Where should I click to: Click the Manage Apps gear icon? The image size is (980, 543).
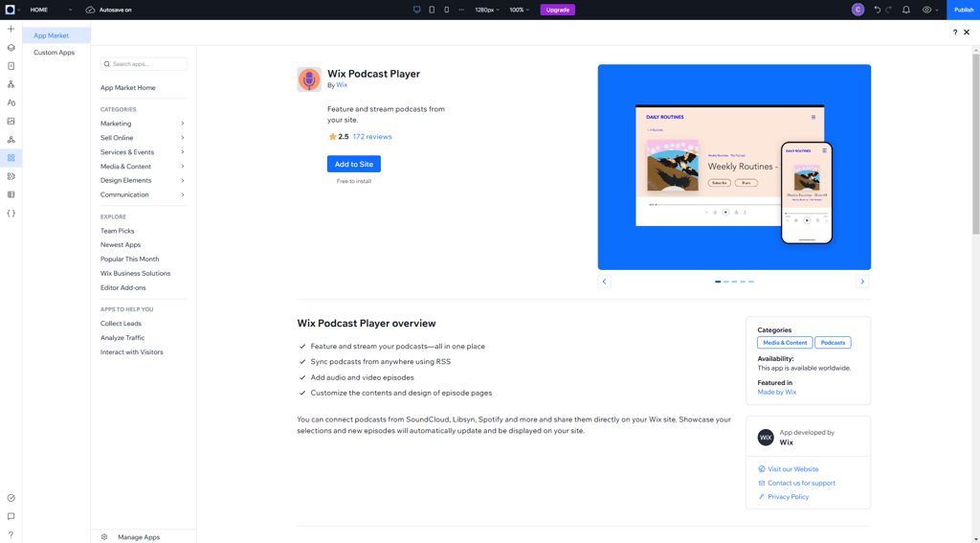pyautogui.click(x=104, y=536)
